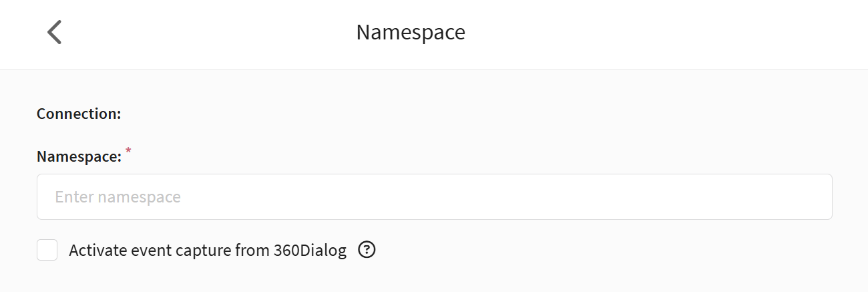Tick the Activate event capture checkbox
Image resolution: width=868 pixels, height=292 pixels.
click(x=47, y=250)
